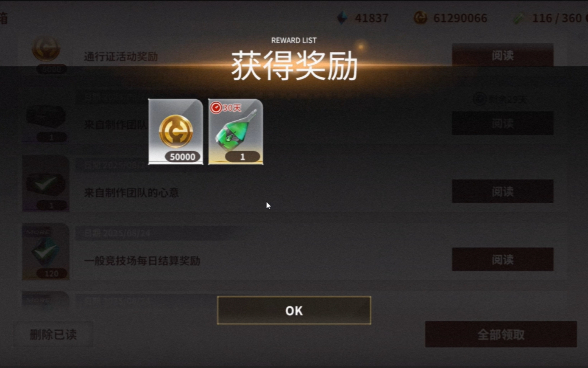Click 阅读 for 一般竞技场每日结算奖励
The image size is (588, 368).
pos(502,259)
